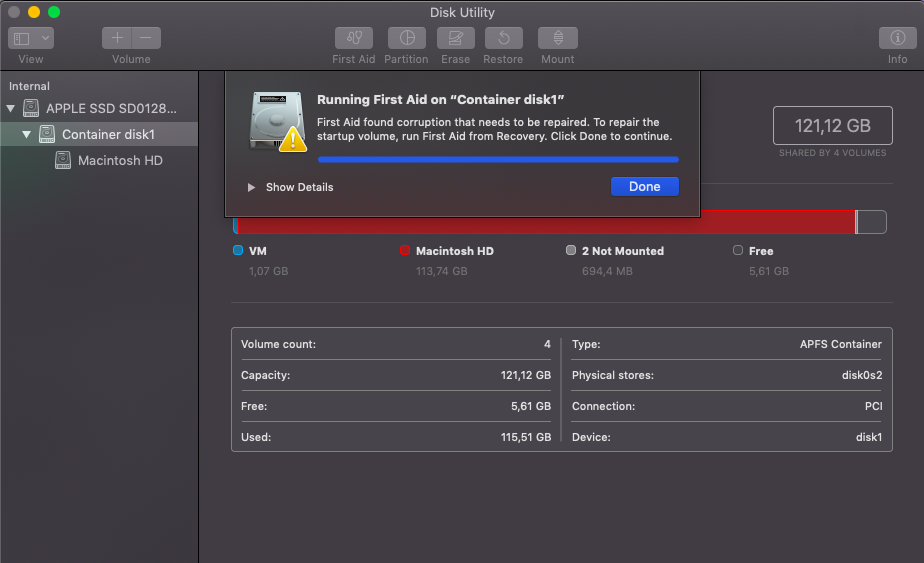This screenshot has width=924, height=563.
Task: Click 'SHARED BY 4 VOLUMES' caption
Action: pyautogui.click(x=832, y=153)
